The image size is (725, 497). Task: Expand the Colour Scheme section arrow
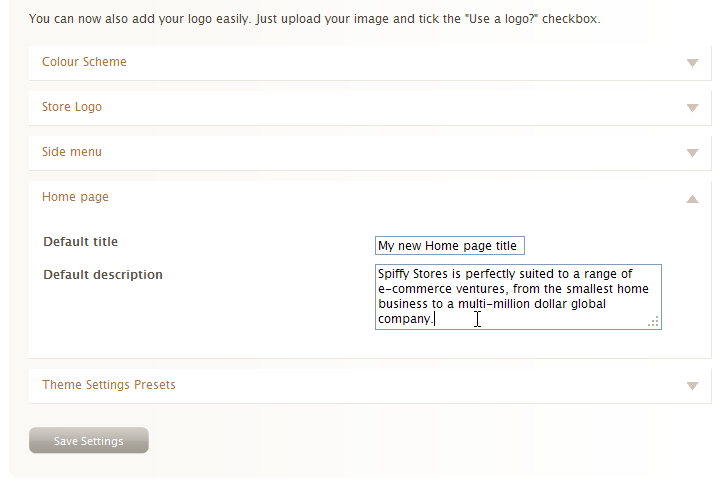point(692,63)
